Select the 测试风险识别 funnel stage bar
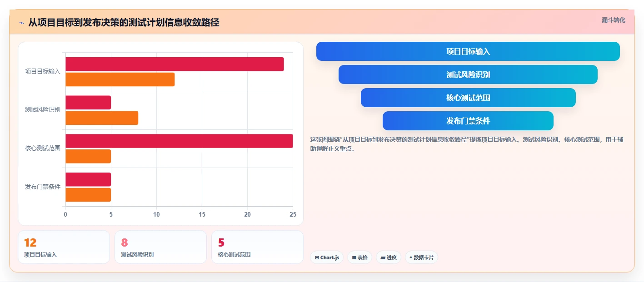The height and width of the screenshot is (282, 644). pyautogui.click(x=468, y=74)
